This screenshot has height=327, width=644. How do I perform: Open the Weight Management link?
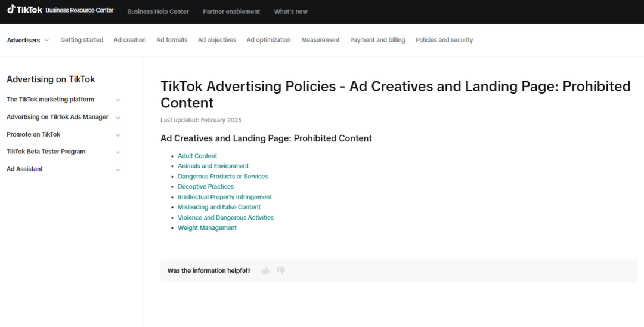pos(207,227)
